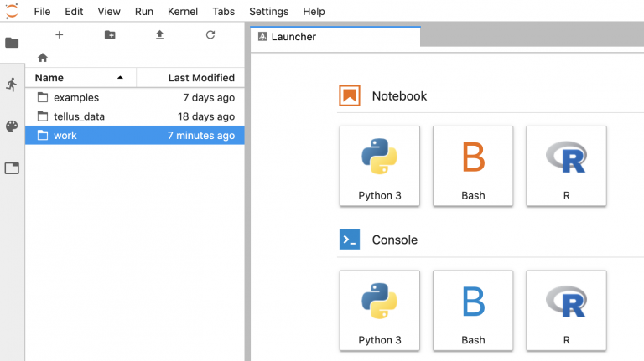Open the Commands palette sidebar icon
644x361 pixels.
[12, 126]
